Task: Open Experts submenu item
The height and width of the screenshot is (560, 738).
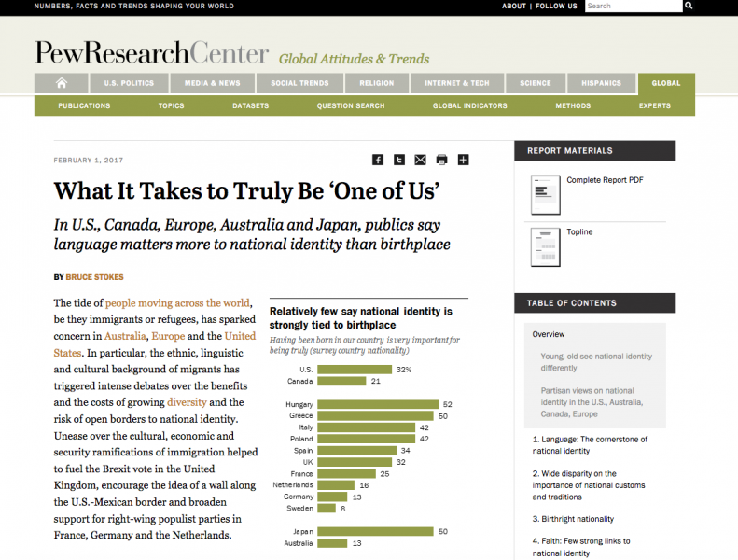Action: pyautogui.click(x=655, y=106)
